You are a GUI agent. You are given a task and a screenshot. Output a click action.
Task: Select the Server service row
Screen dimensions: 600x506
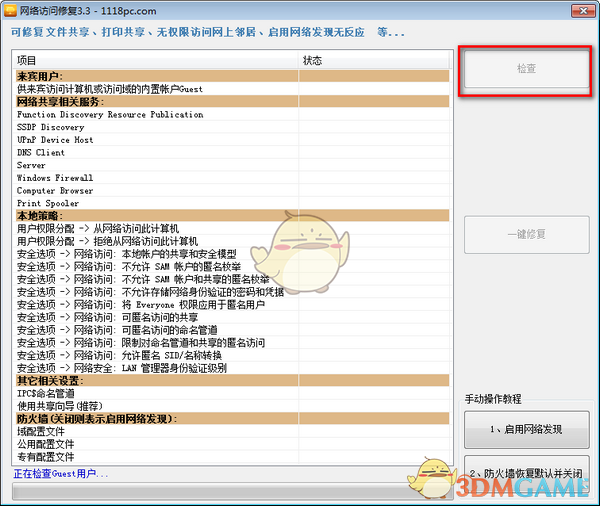(233, 165)
